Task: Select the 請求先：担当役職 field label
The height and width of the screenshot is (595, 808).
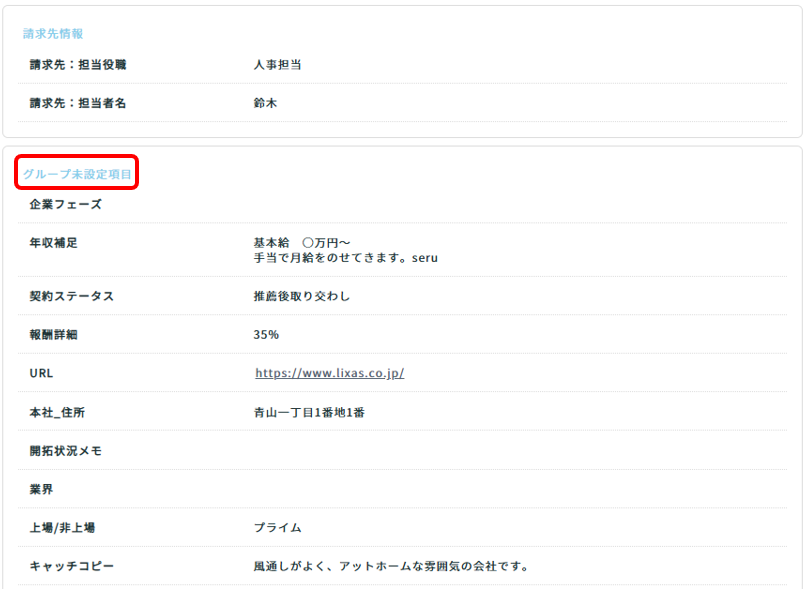Action: [x=78, y=65]
